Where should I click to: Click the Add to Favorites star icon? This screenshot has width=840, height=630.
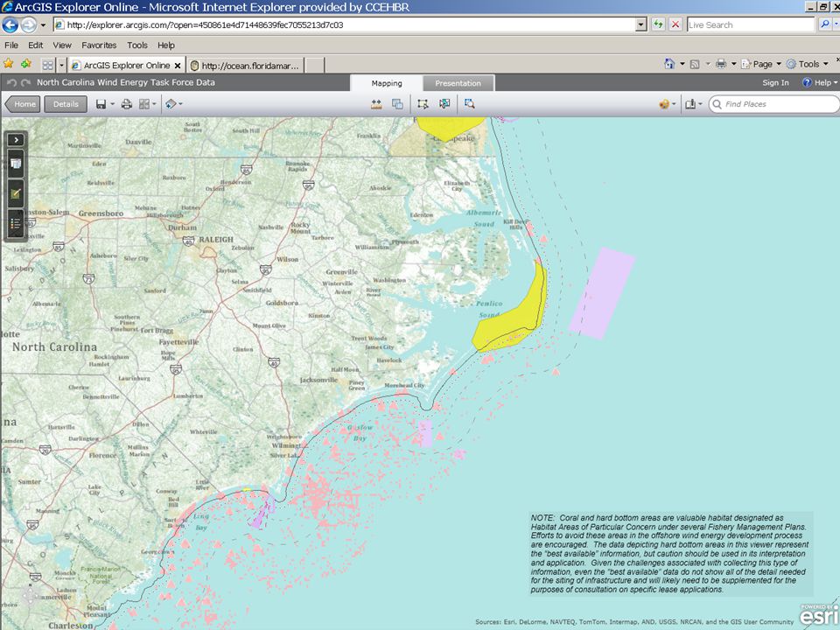[25, 64]
